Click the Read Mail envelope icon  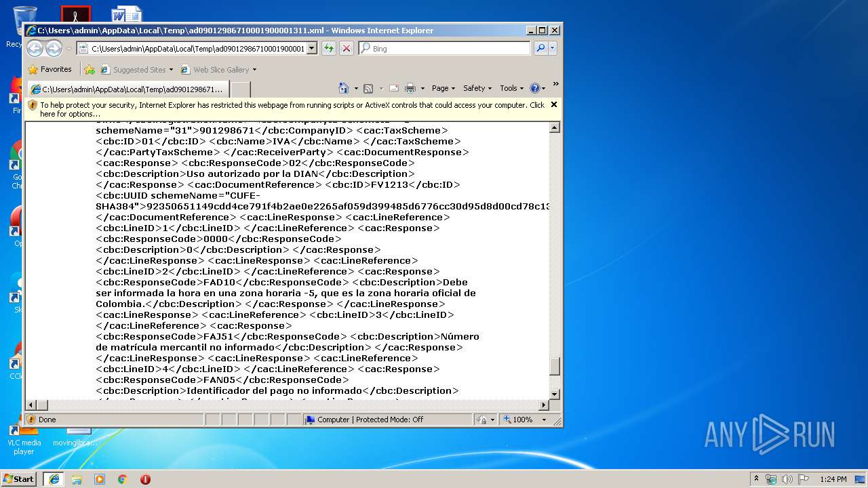pyautogui.click(x=393, y=88)
